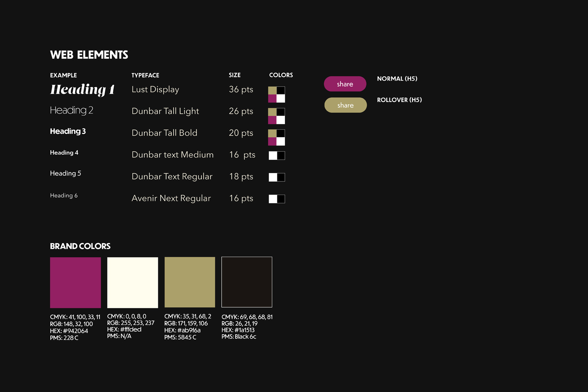
Task: Click the 'HEX: #1a1513' value
Action: [x=238, y=330]
